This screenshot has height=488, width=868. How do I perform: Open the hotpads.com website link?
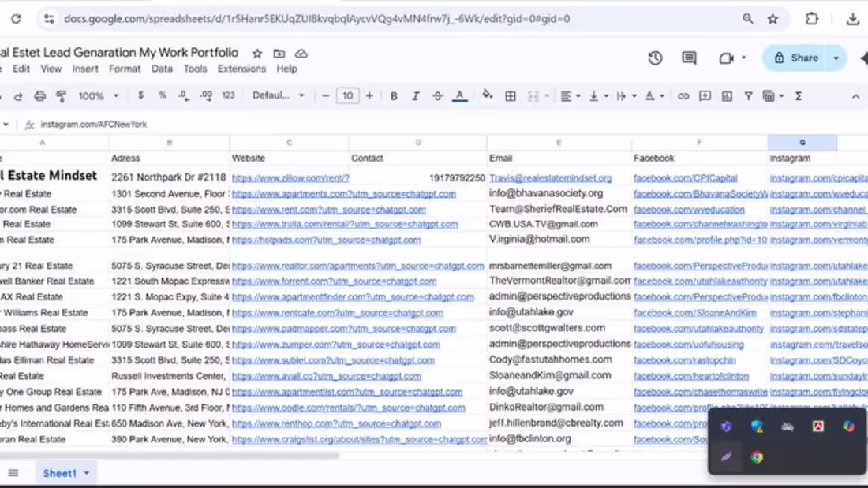(x=326, y=240)
